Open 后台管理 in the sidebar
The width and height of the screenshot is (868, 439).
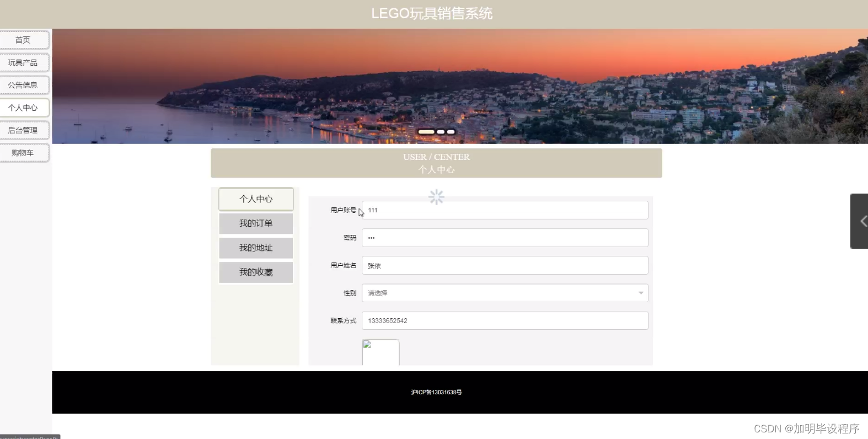point(24,131)
